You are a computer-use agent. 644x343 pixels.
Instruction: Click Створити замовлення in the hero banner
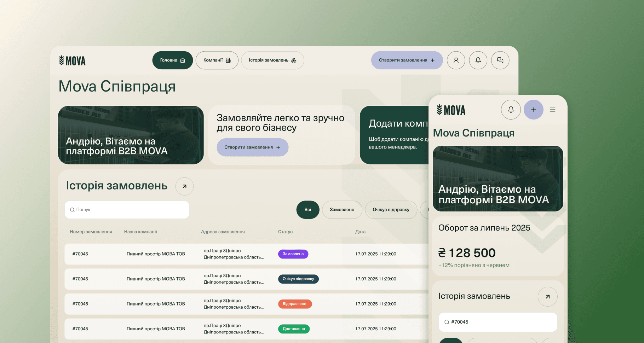pyautogui.click(x=252, y=147)
